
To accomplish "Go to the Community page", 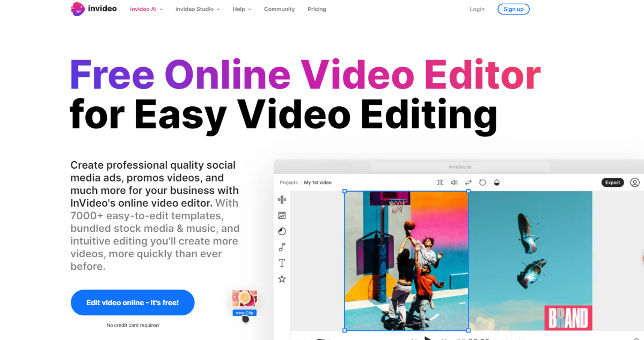I will (x=279, y=9).
